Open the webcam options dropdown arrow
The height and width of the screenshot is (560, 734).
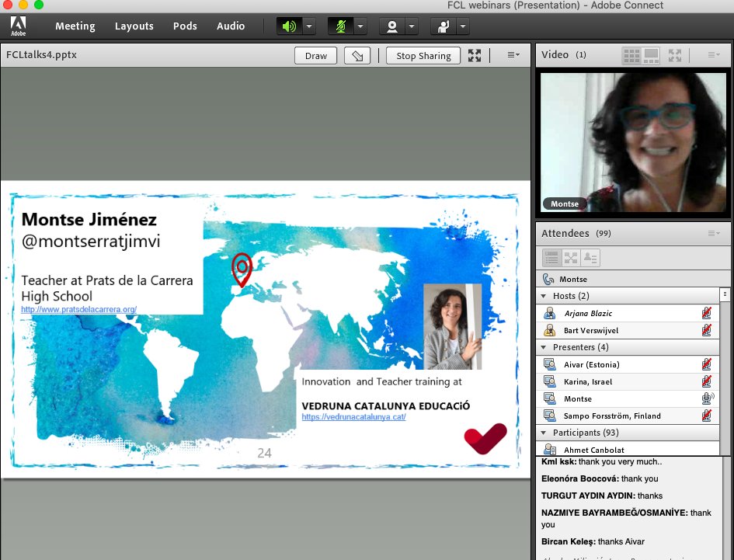tap(412, 26)
